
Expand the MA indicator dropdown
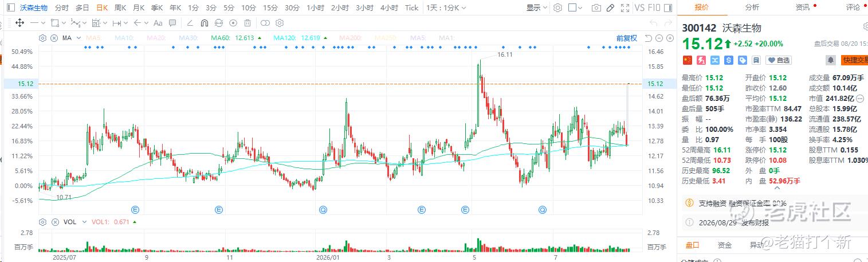click(x=79, y=38)
